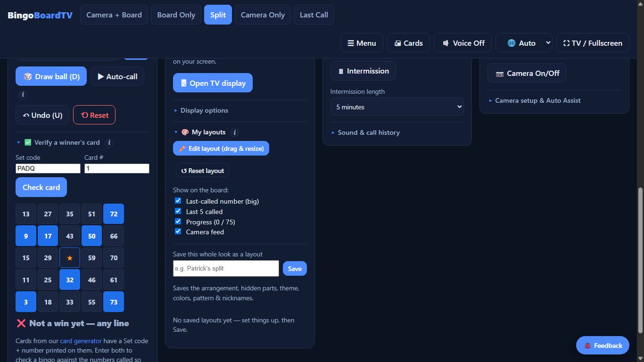This screenshot has width=644, height=362.
Task: Click 'Save this whole look as a layout' text
Action: pos(218,254)
